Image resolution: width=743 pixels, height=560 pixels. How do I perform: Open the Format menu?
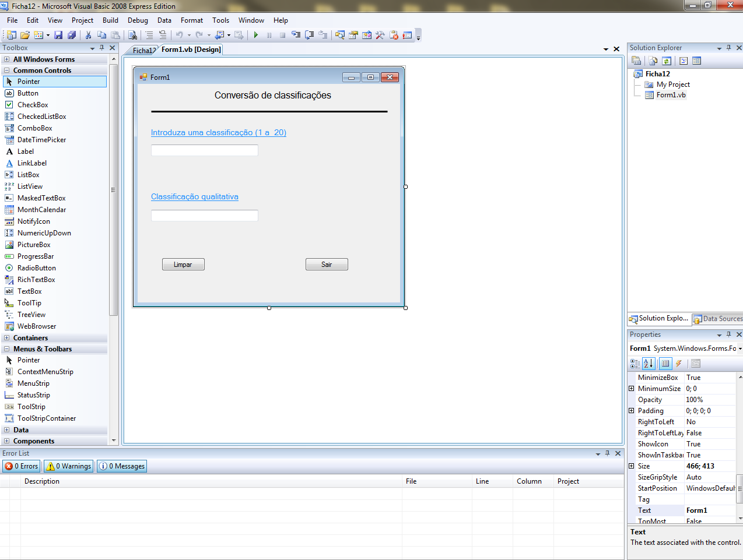click(192, 20)
